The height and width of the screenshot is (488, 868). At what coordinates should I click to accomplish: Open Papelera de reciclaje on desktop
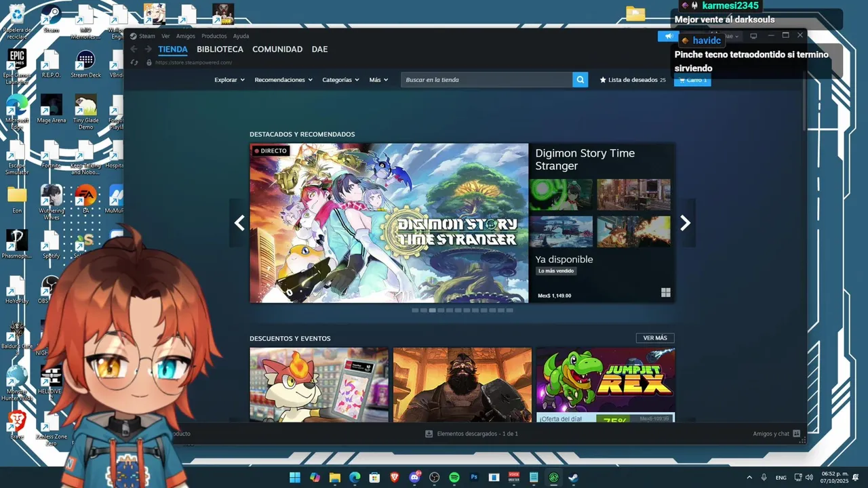coord(17,22)
